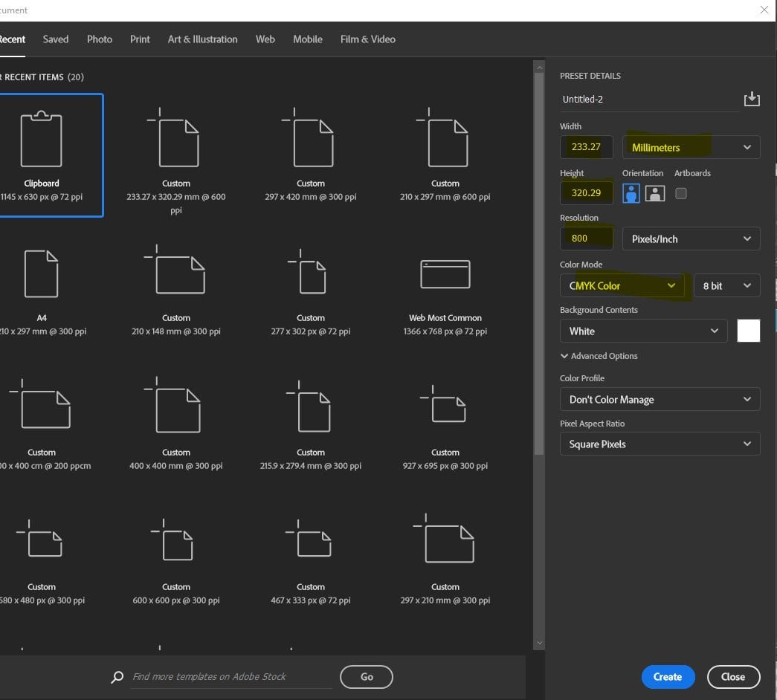Image resolution: width=777 pixels, height=700 pixels.
Task: Enable the Artboards checkbox
Action: tap(680, 193)
